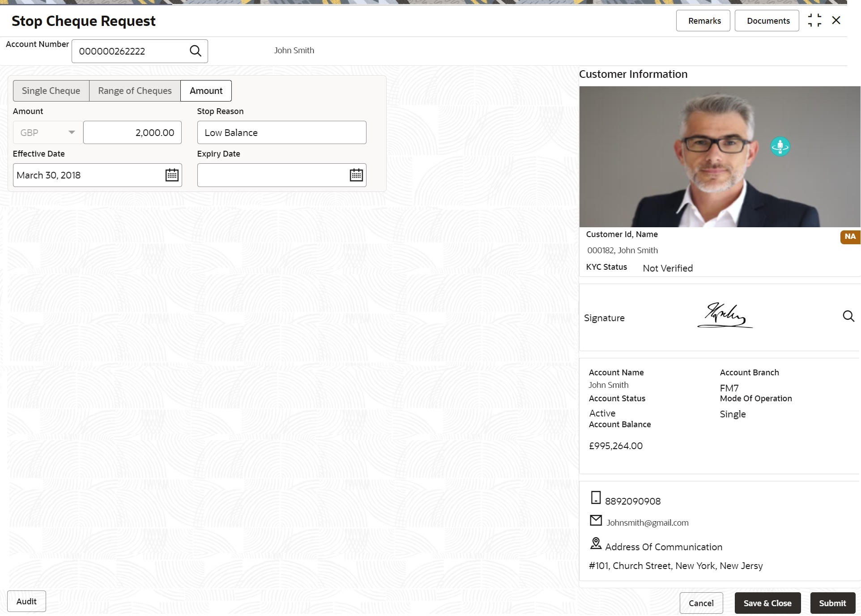This screenshot has height=616, width=861.
Task: Click the teal 360 customer view icon
Action: 780,147
